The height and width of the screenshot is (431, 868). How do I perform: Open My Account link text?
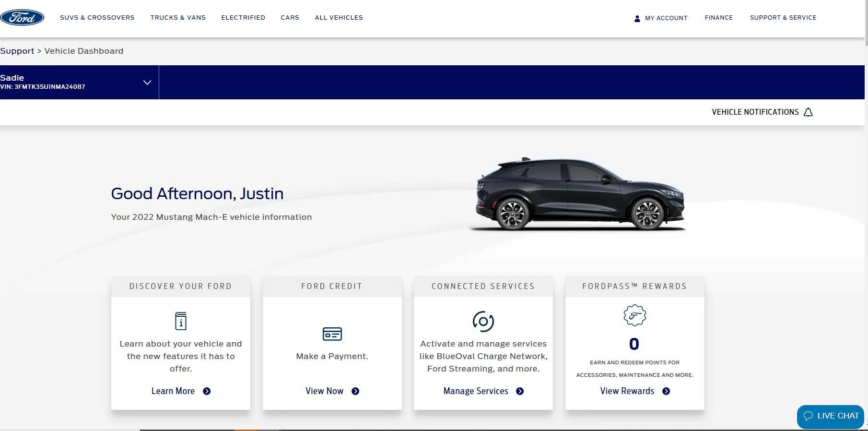pos(666,18)
